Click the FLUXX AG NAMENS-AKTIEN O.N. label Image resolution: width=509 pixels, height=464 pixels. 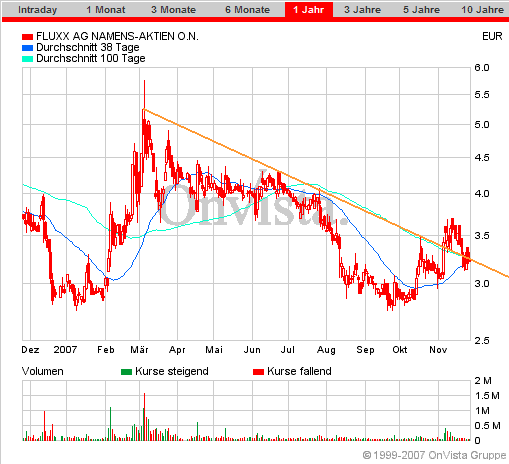click(x=117, y=36)
